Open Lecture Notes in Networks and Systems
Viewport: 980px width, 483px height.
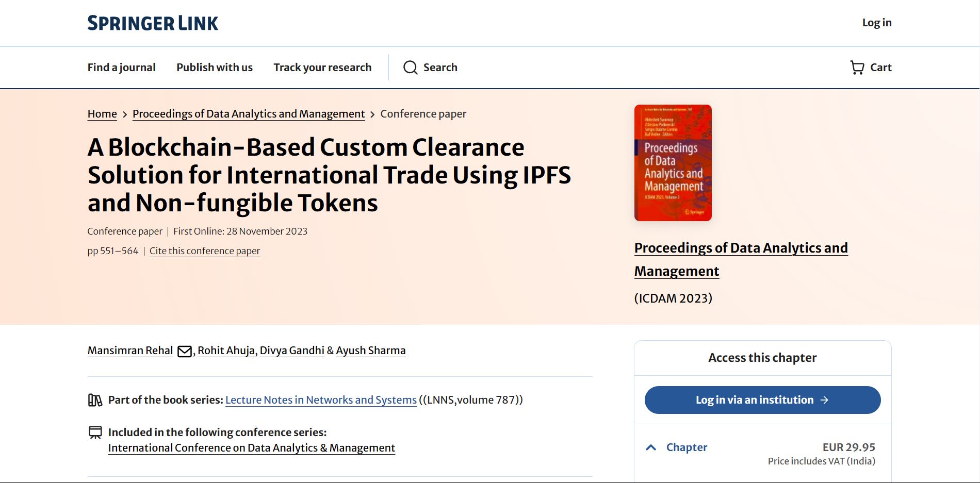click(321, 400)
